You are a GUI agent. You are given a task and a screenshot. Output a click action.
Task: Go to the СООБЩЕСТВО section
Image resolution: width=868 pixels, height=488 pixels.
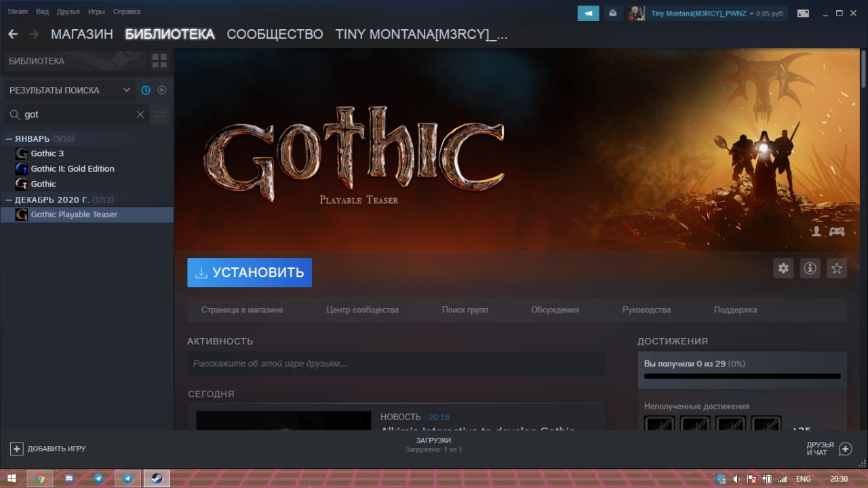click(x=275, y=34)
